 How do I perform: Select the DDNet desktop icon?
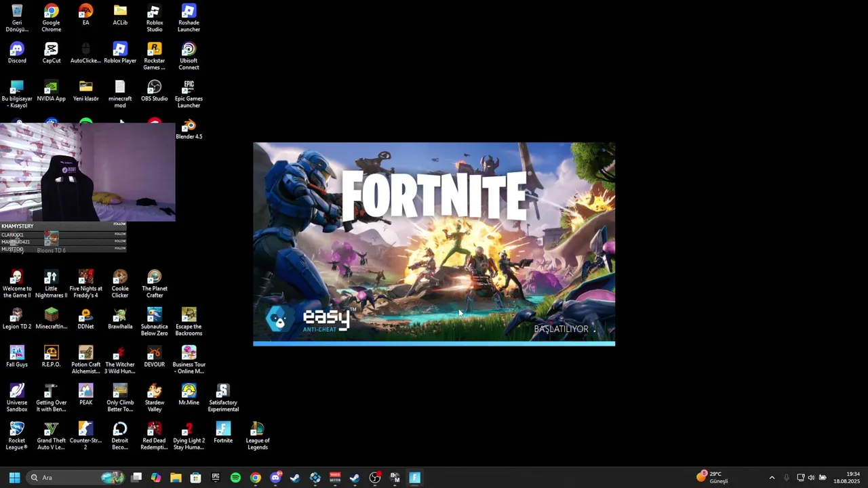pyautogui.click(x=85, y=319)
